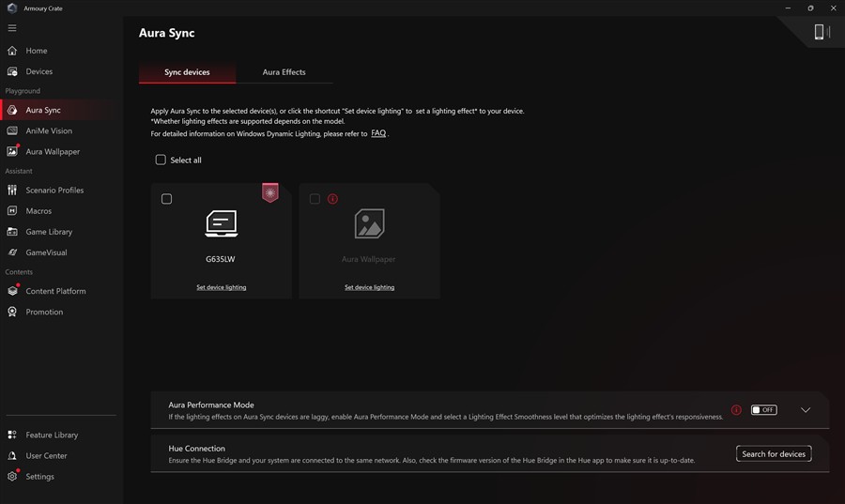Click the red info icon on Aura Wallpaper card
This screenshot has height=504, width=845.
pos(332,199)
